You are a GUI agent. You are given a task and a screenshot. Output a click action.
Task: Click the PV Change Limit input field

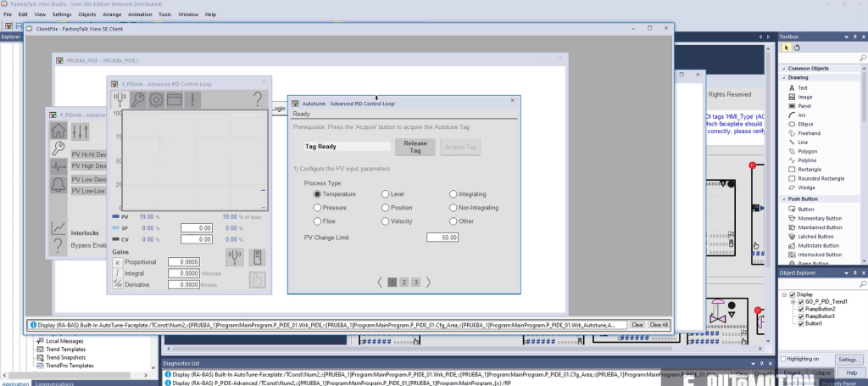click(442, 237)
